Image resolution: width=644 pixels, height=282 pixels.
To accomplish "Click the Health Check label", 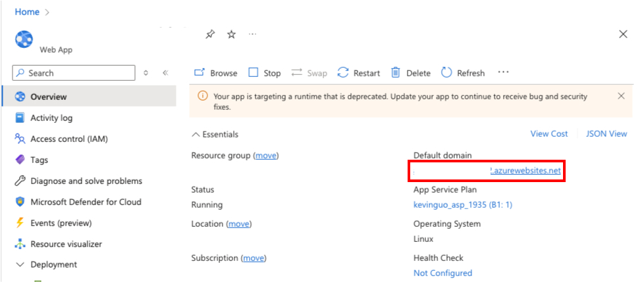I will point(439,258).
